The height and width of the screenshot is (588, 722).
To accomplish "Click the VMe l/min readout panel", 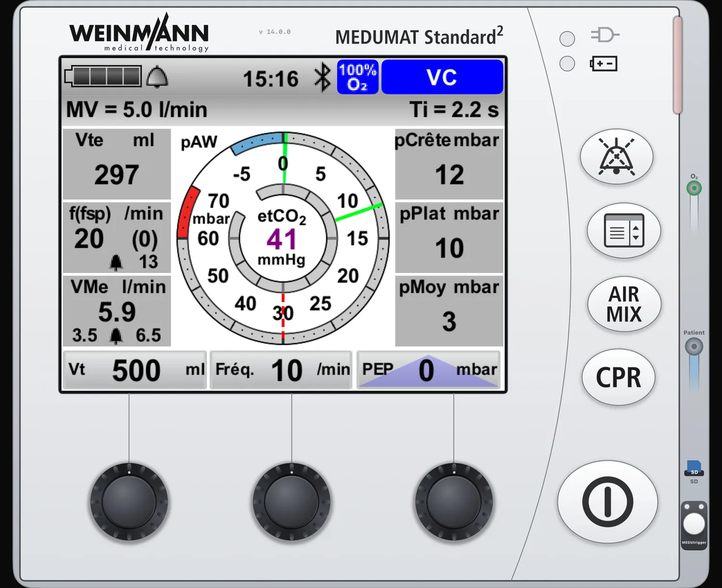I will coord(117,311).
